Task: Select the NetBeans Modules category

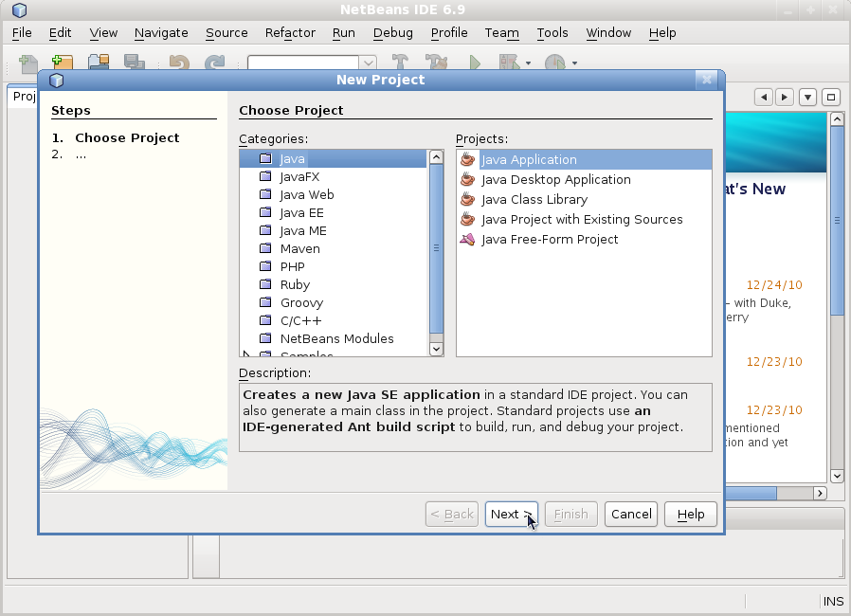Action: (334, 338)
